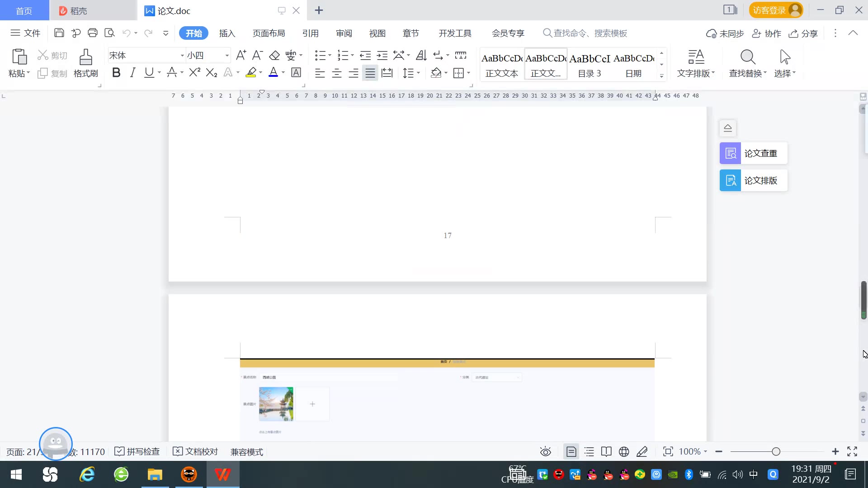
Task: Apply superscript formatting icon
Action: point(194,72)
